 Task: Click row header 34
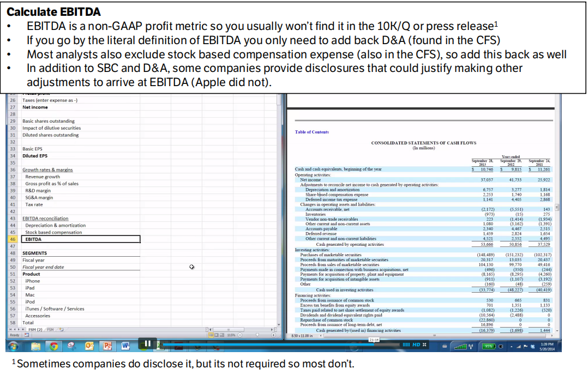point(13,156)
